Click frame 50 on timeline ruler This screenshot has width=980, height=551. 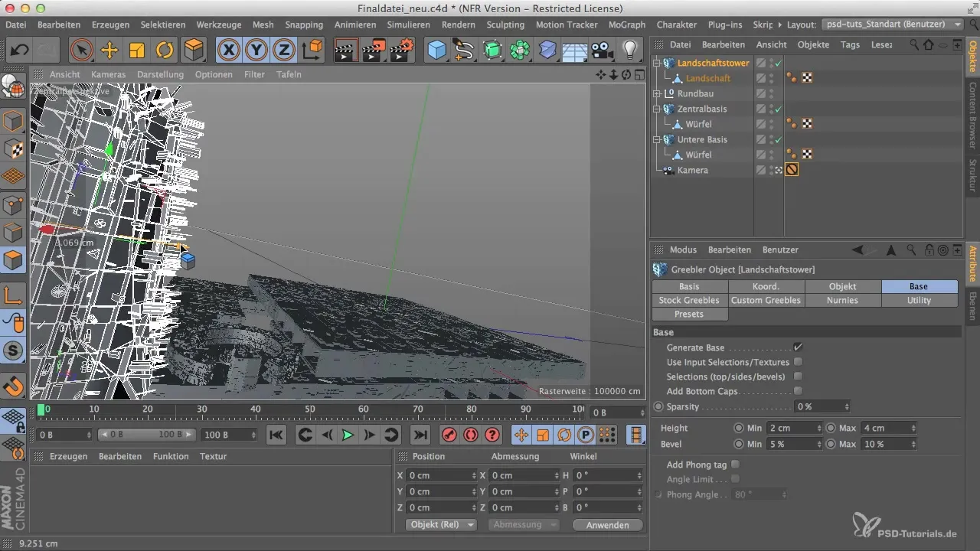tap(310, 410)
